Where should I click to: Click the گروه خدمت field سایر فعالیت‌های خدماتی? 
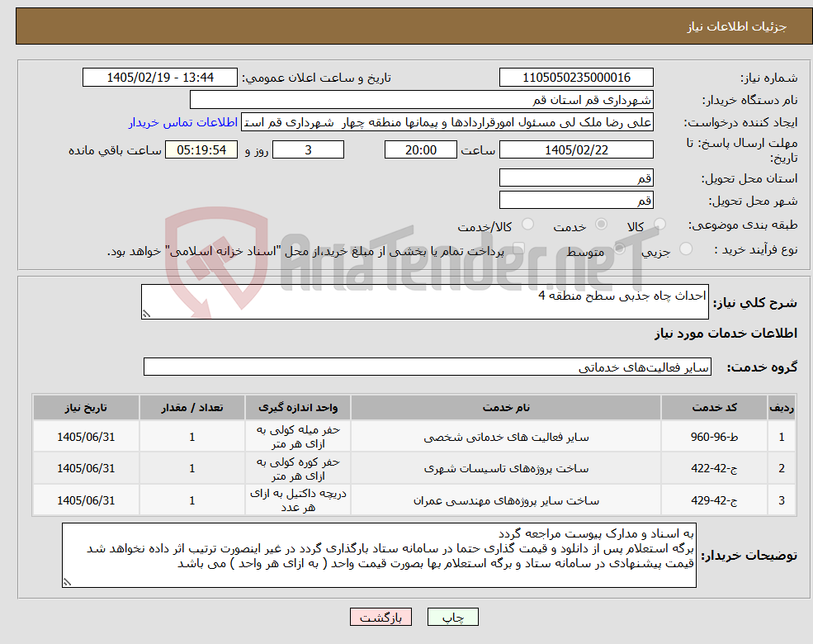[428, 367]
